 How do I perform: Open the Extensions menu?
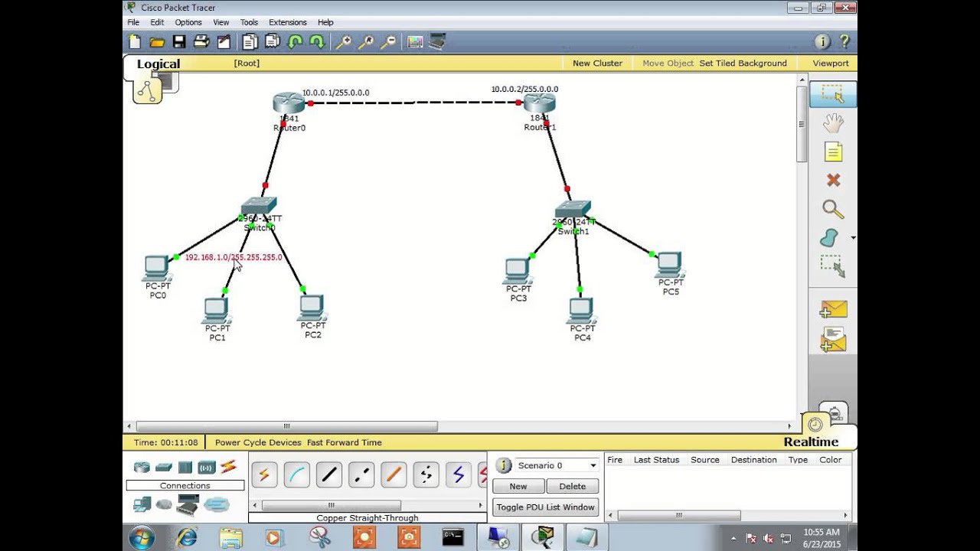(288, 22)
